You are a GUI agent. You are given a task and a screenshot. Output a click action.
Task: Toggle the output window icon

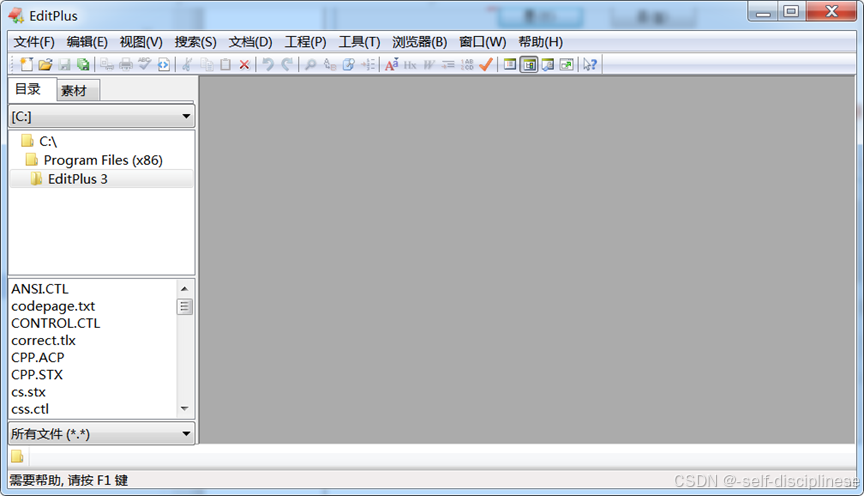click(x=548, y=64)
